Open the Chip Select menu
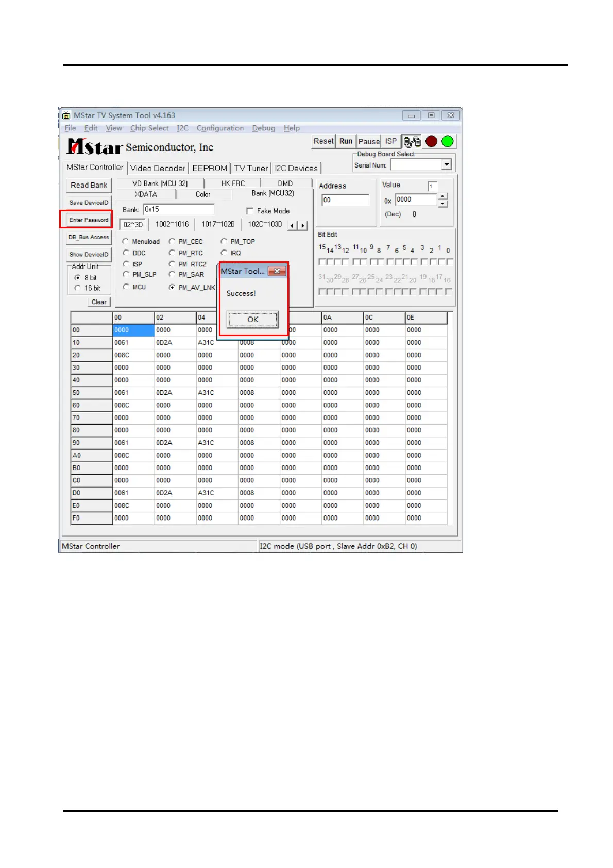The height and width of the screenshot is (868, 613). point(149,128)
